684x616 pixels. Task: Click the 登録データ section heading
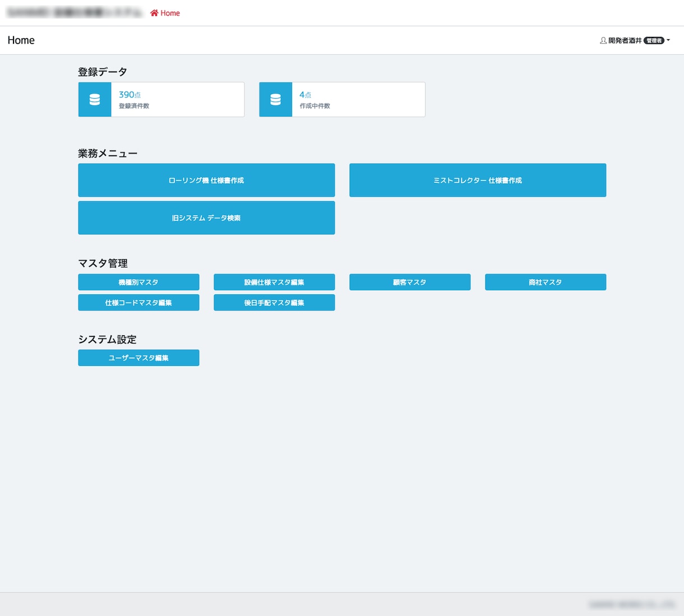[103, 72]
